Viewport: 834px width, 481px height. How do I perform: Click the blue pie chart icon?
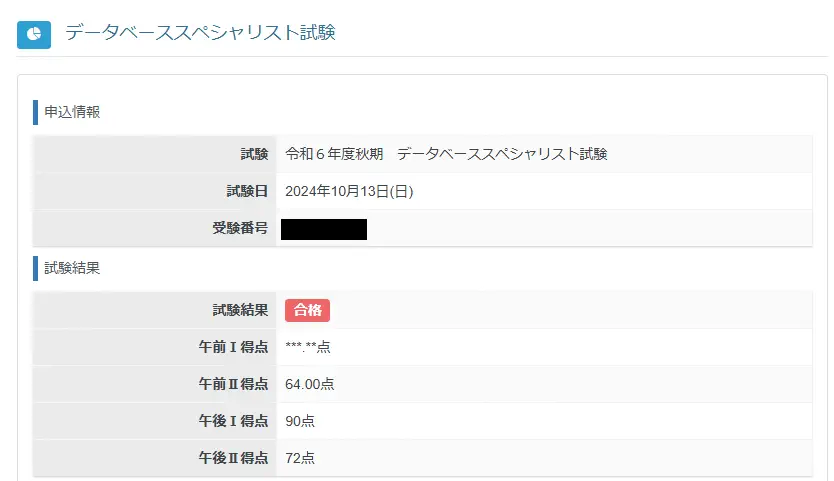tap(34, 34)
